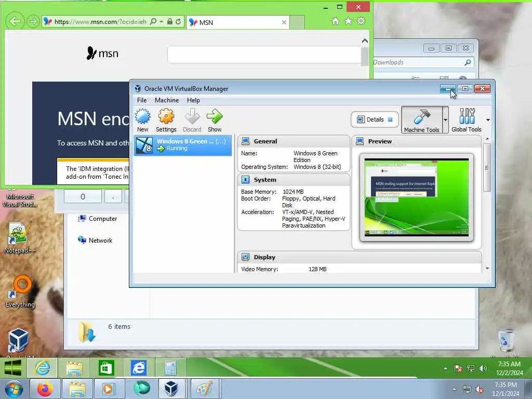Click guest taskbar Calculator icon
The width and height of the screenshot is (532, 399).
170,368
